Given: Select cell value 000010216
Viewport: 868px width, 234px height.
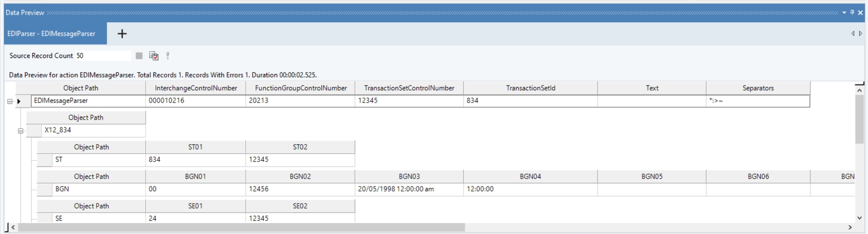Looking at the screenshot, I should (196, 101).
